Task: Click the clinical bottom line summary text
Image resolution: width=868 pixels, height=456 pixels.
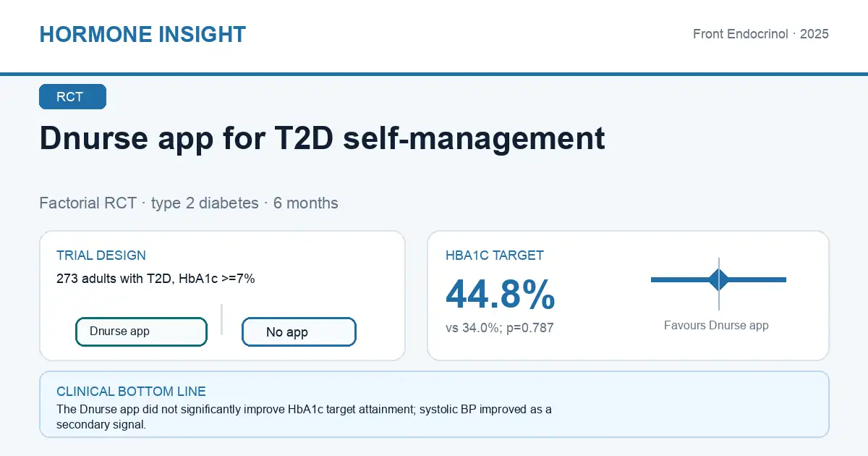Action: [304, 417]
